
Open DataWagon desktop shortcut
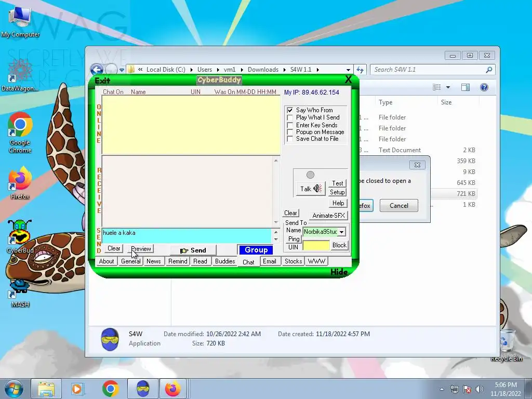[x=20, y=75]
